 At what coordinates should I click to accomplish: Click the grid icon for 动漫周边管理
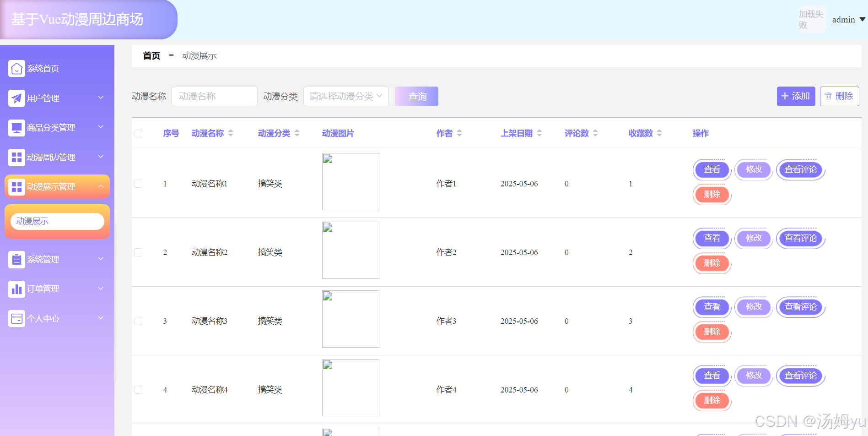point(16,158)
